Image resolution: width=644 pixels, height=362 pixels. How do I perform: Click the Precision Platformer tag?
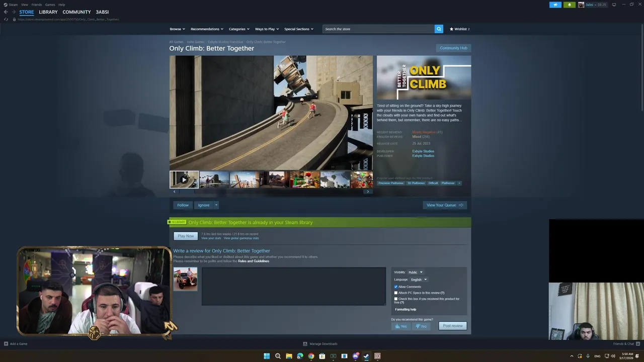pos(391,183)
